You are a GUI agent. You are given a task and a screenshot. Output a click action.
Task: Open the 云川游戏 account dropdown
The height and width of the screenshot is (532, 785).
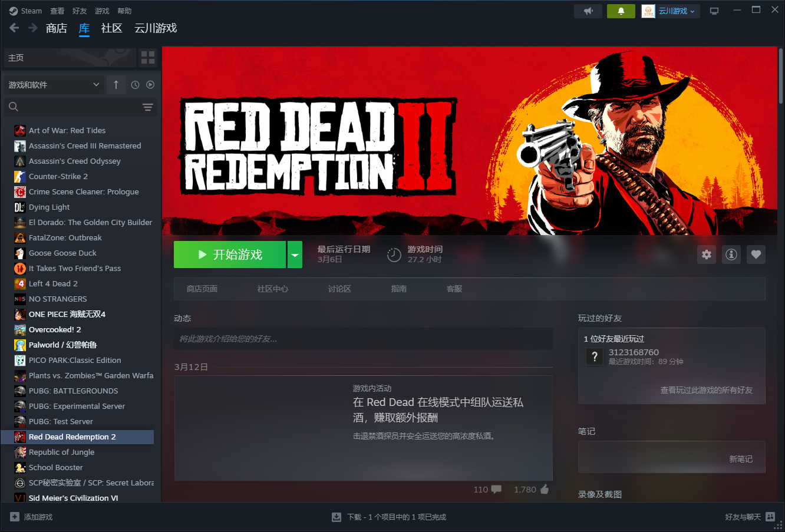671,11
